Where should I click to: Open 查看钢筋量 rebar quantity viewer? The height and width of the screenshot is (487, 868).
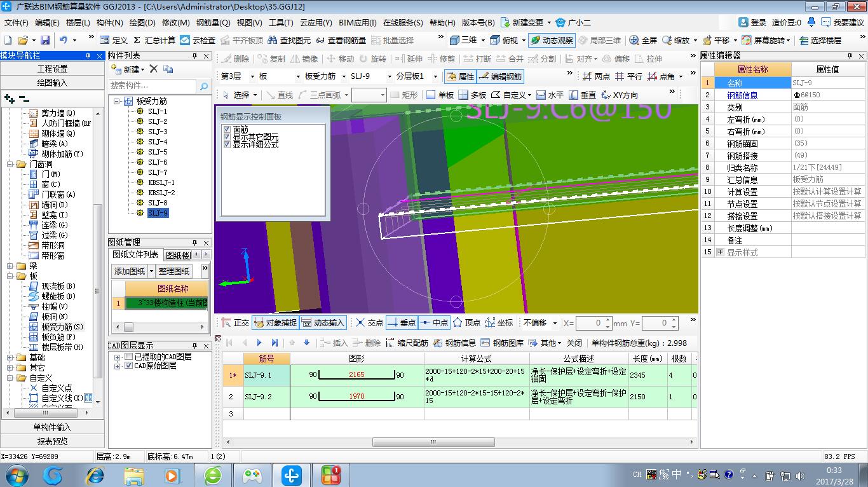pos(341,40)
